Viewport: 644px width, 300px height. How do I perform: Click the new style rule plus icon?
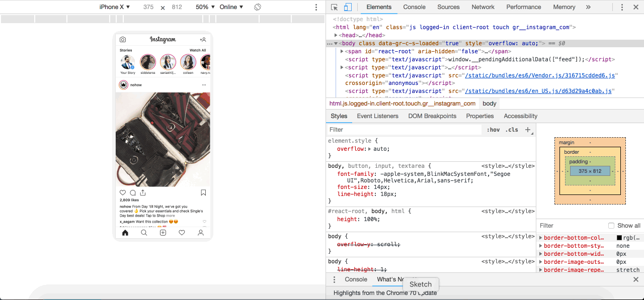tap(528, 130)
